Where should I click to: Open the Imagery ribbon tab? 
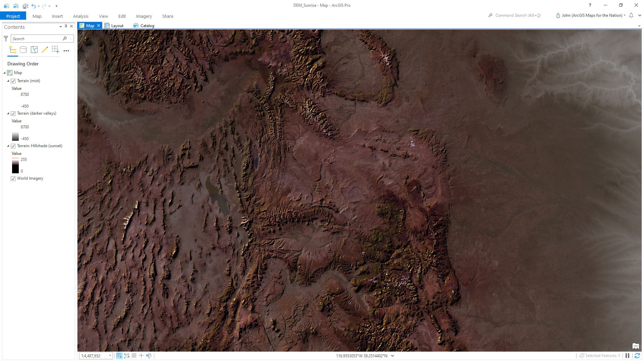coord(144,16)
